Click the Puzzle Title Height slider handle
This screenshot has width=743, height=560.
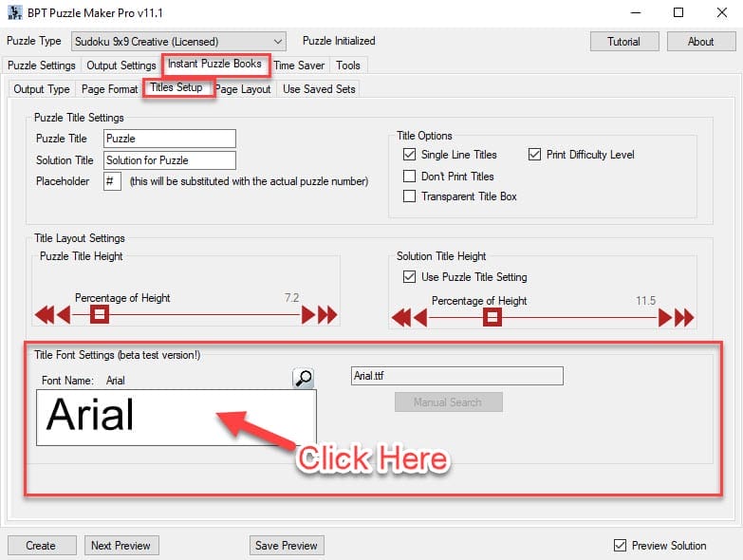click(x=99, y=315)
